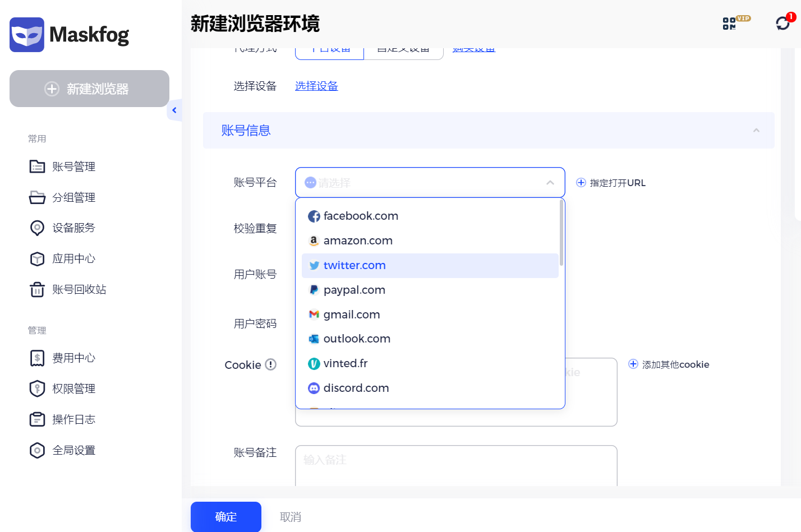Image resolution: width=801 pixels, height=532 pixels.
Task: Click the 设备服务 location pin icon
Action: tap(37, 228)
